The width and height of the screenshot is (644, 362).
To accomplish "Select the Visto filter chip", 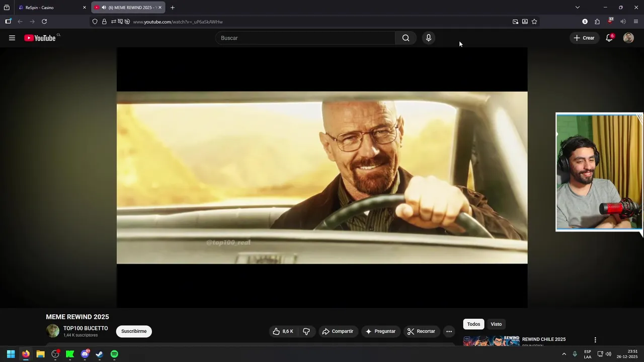I will coord(496,324).
